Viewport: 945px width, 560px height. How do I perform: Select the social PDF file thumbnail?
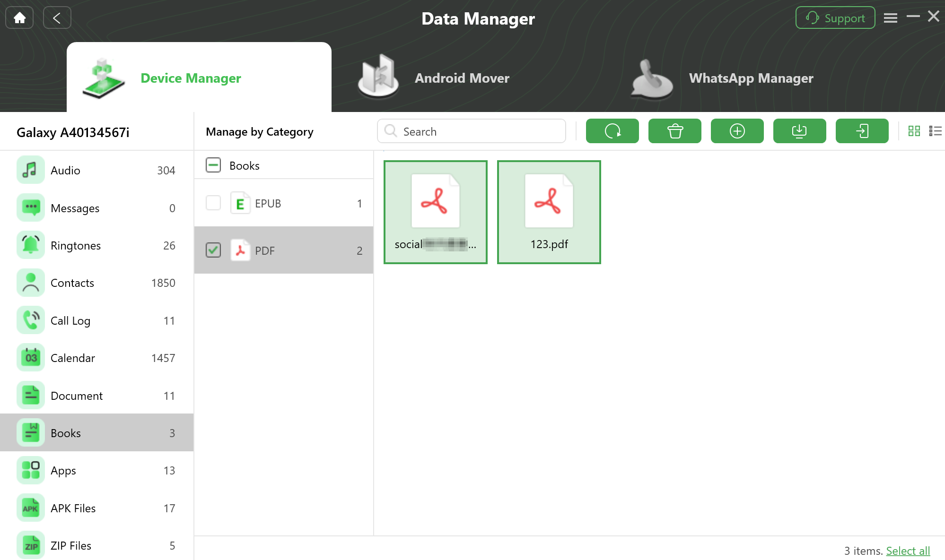click(x=436, y=212)
